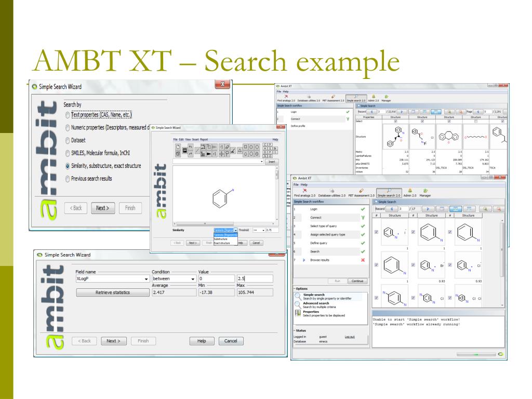The width and height of the screenshot is (532, 399).
Task: Open the Similarity method dropdown
Action: (235, 230)
